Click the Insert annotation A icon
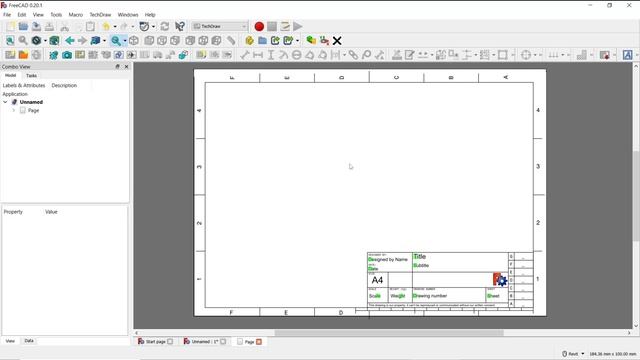 click(x=627, y=55)
